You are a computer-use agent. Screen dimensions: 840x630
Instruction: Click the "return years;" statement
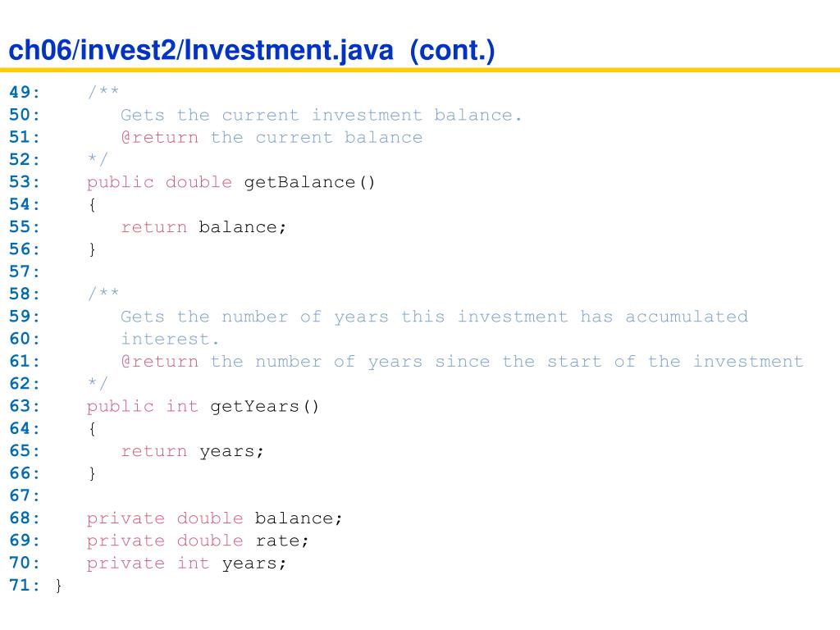coord(193,451)
